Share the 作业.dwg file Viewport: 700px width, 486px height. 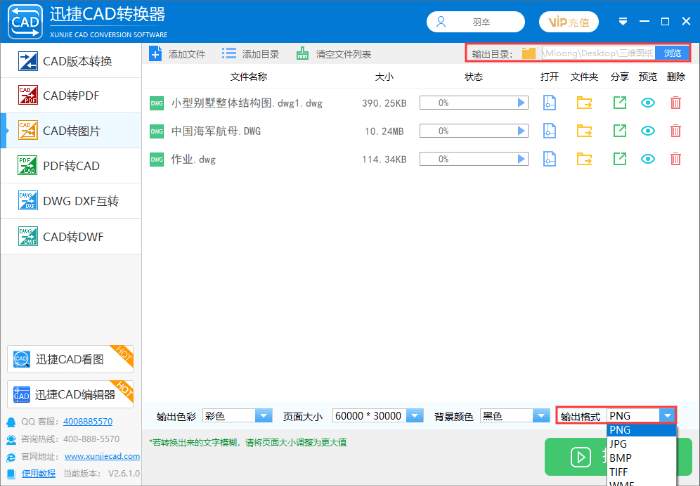[620, 159]
